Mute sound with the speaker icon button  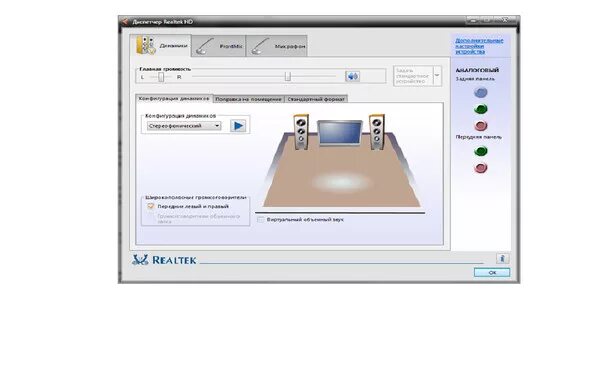pos(352,77)
